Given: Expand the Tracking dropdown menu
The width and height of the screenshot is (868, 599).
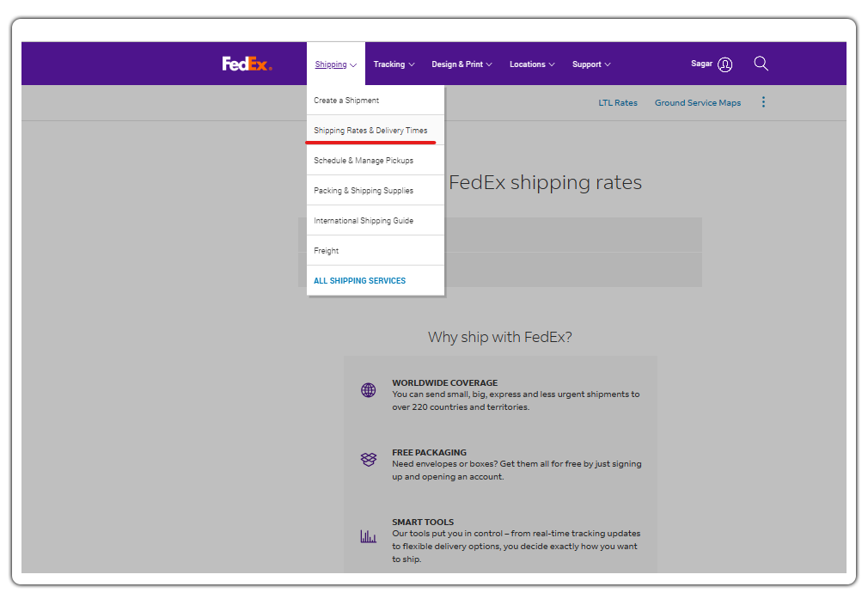Looking at the screenshot, I should [394, 64].
